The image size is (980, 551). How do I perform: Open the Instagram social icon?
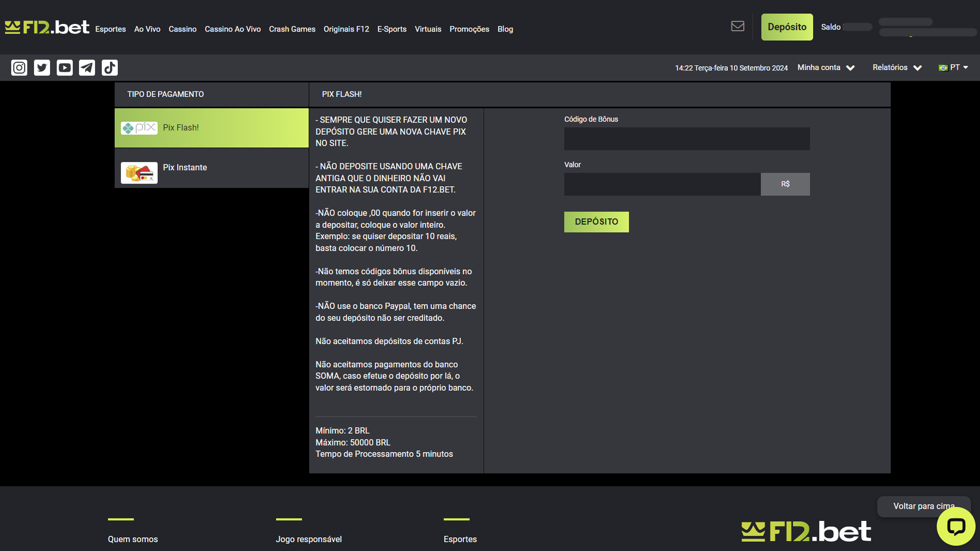point(19,68)
